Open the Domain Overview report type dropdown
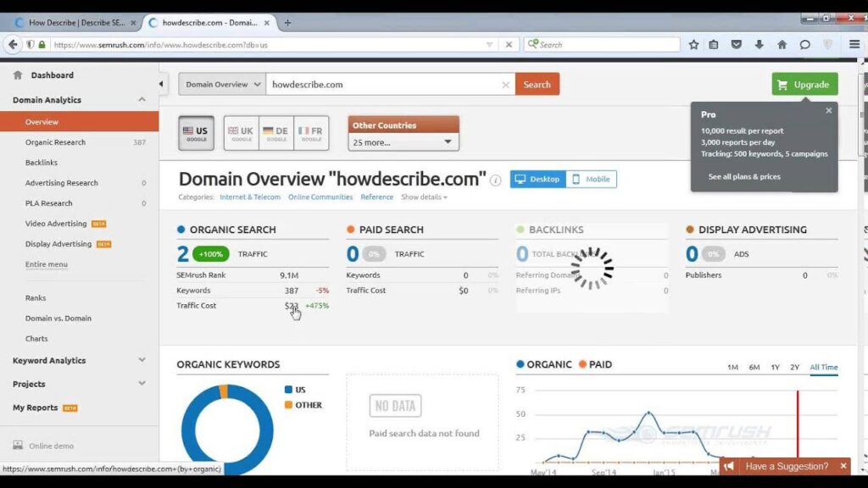Image resolution: width=868 pixels, height=488 pixels. coord(222,84)
